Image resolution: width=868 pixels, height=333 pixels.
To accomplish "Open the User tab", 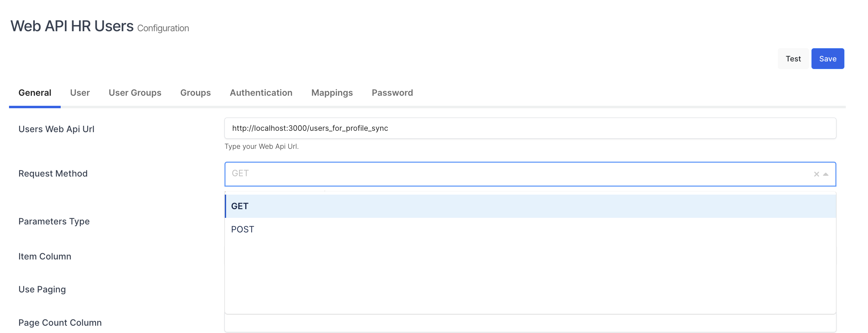I will pyautogui.click(x=80, y=93).
